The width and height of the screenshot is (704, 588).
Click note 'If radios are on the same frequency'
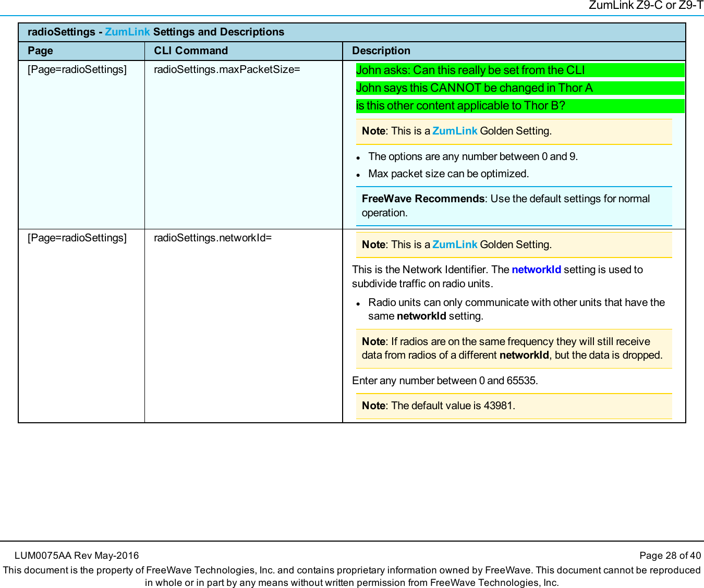coord(514,348)
